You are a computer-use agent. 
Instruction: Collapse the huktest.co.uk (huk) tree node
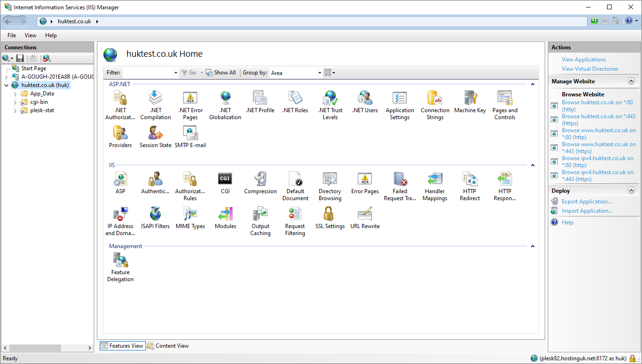coord(7,86)
